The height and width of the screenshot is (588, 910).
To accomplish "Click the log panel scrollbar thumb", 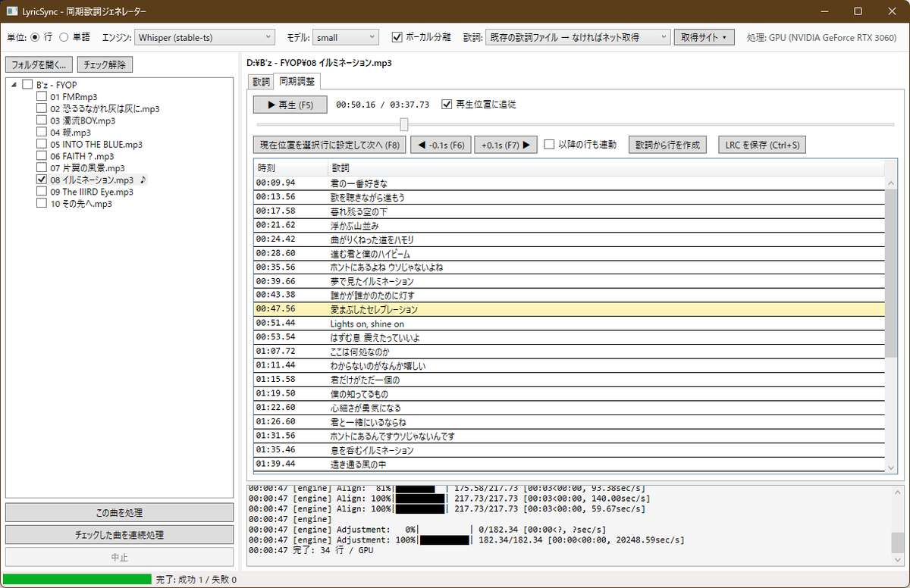I will [x=896, y=543].
